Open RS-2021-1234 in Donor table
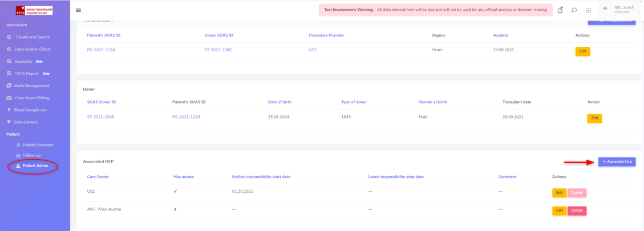644x231 pixels. click(186, 117)
